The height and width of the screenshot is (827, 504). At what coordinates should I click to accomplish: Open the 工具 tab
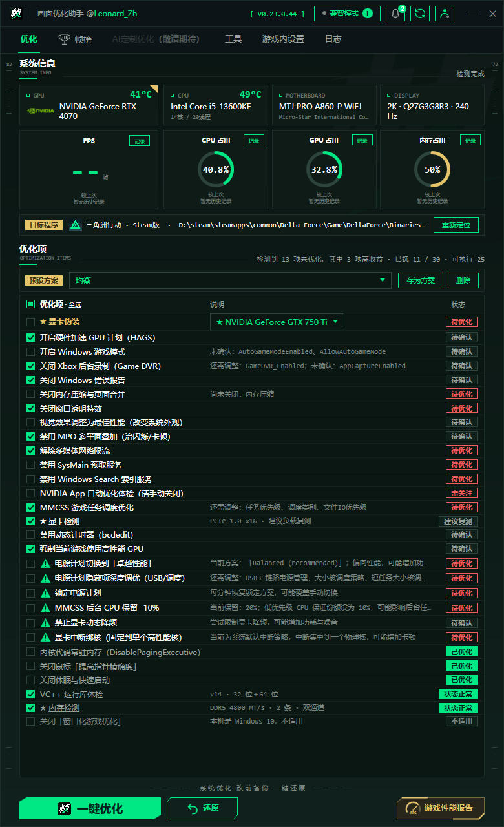point(233,39)
